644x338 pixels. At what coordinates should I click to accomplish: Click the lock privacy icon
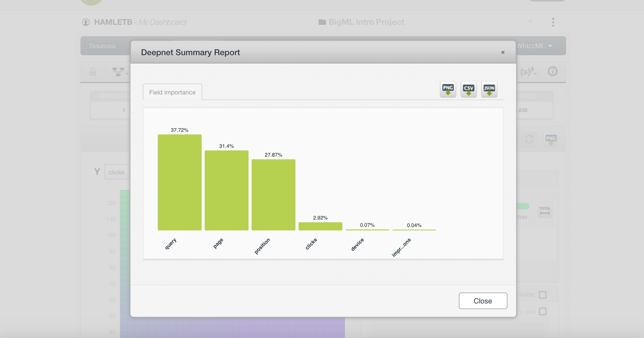(x=93, y=72)
